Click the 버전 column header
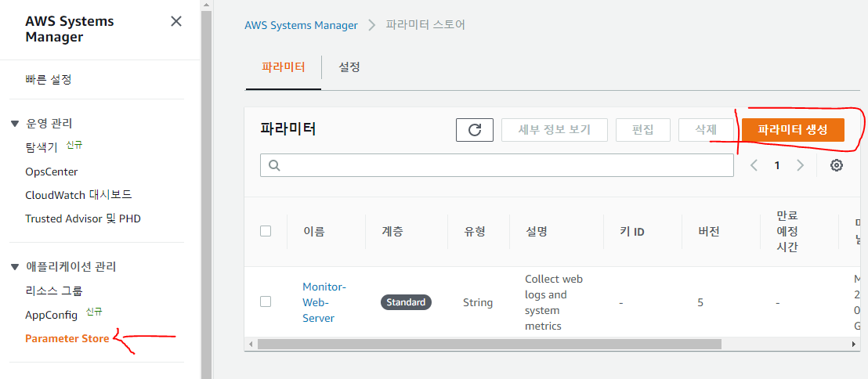 [709, 231]
